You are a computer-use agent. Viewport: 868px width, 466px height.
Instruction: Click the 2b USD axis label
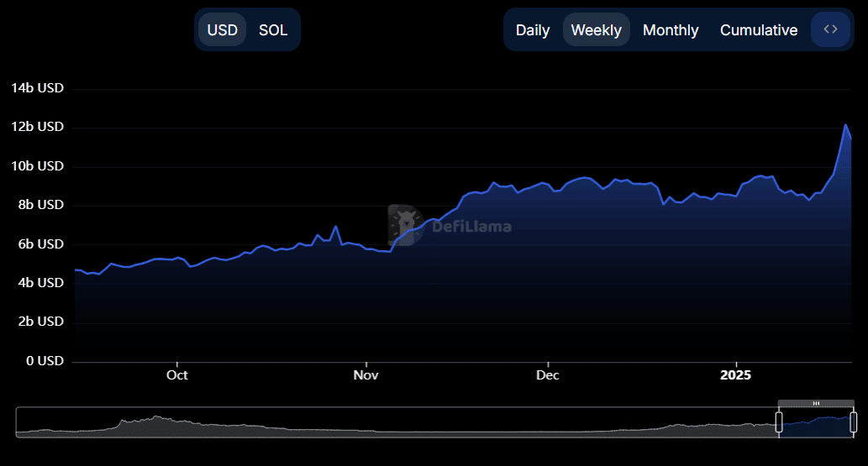(40, 322)
